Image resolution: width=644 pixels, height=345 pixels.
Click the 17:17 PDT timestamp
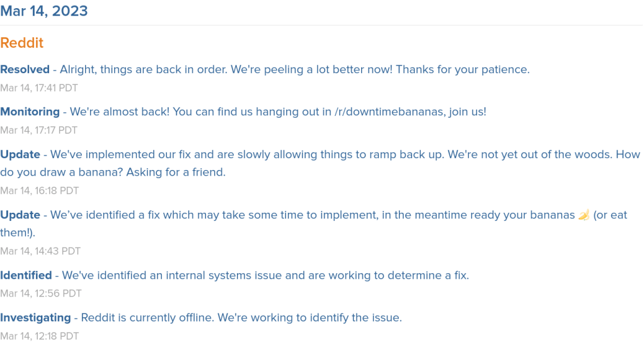click(38, 130)
